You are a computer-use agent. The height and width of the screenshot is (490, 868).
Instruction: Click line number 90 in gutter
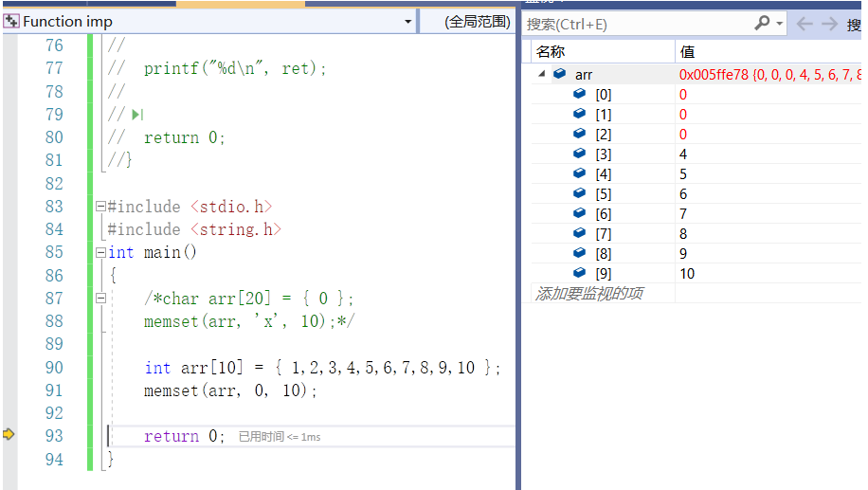tap(54, 368)
